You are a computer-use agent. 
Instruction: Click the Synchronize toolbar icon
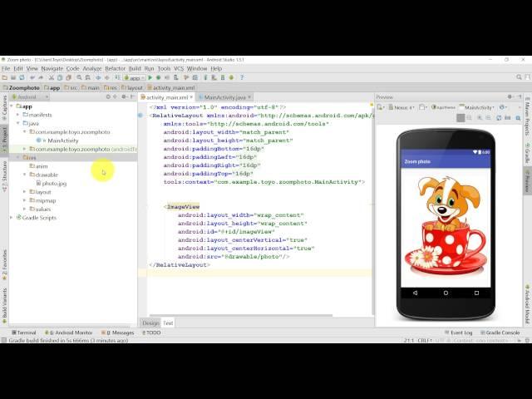point(22,77)
